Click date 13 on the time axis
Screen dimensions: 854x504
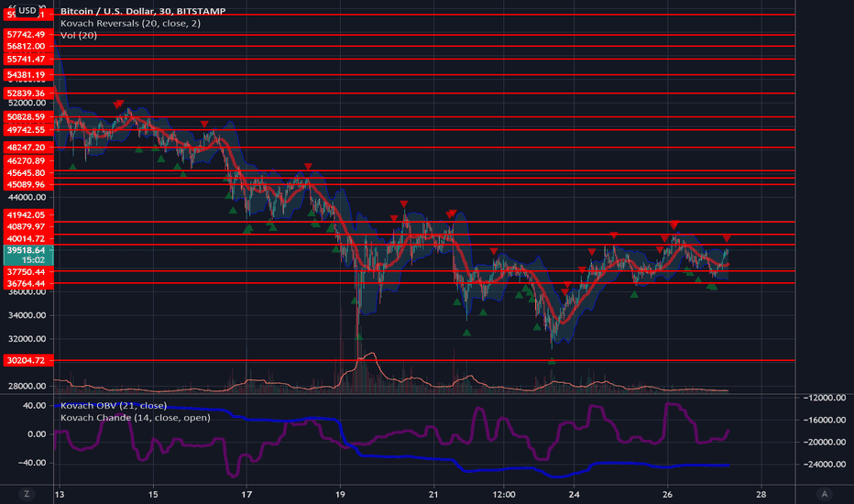pyautogui.click(x=60, y=495)
